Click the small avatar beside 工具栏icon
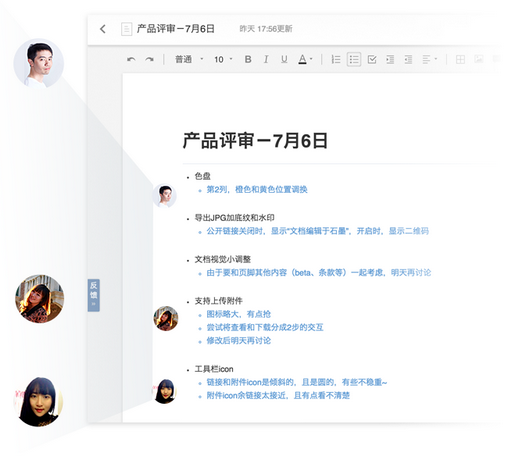 click(165, 391)
